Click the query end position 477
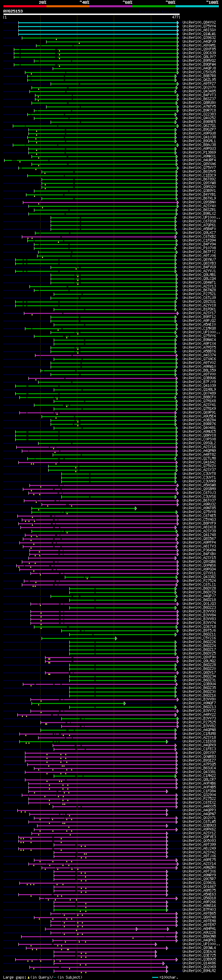Screen dimensions: 222x980 175,17
